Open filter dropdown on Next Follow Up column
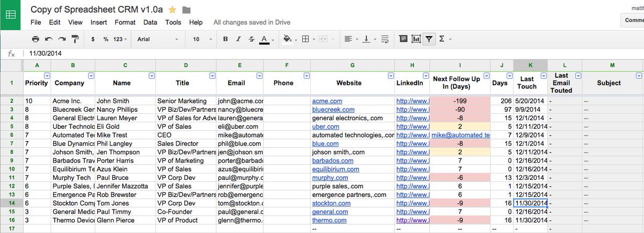 click(x=486, y=76)
